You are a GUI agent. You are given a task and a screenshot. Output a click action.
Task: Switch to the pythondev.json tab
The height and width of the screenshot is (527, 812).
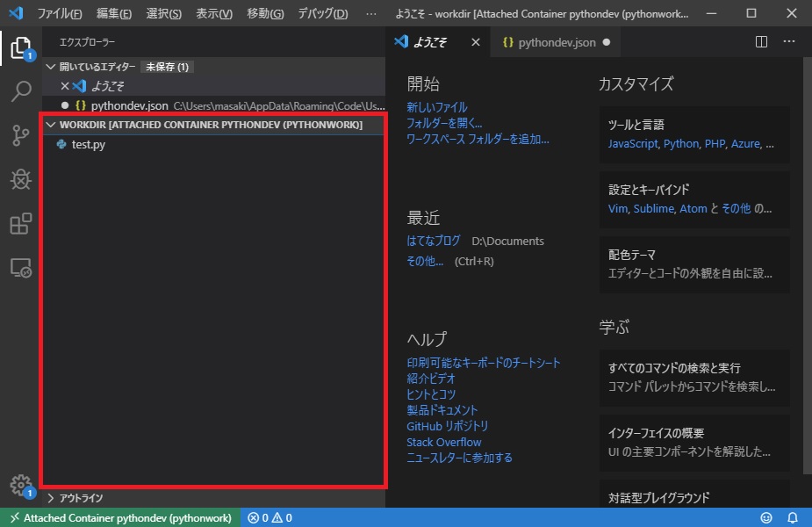click(x=556, y=40)
